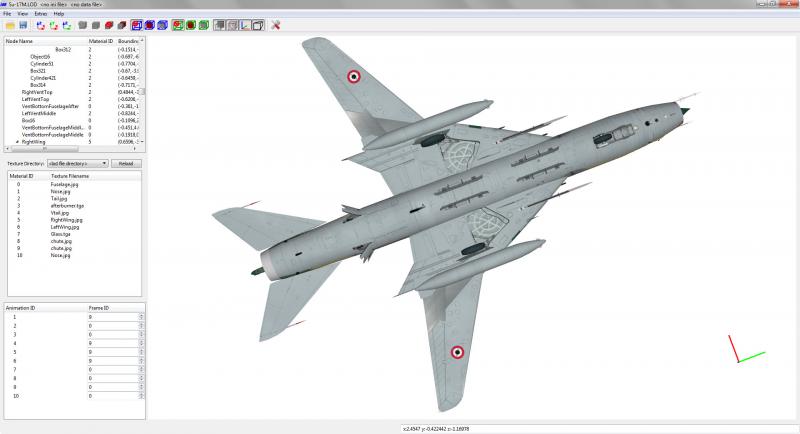Click the first red rotate-axes icon
Image resolution: width=800 pixels, height=434 pixels.
pos(41,25)
